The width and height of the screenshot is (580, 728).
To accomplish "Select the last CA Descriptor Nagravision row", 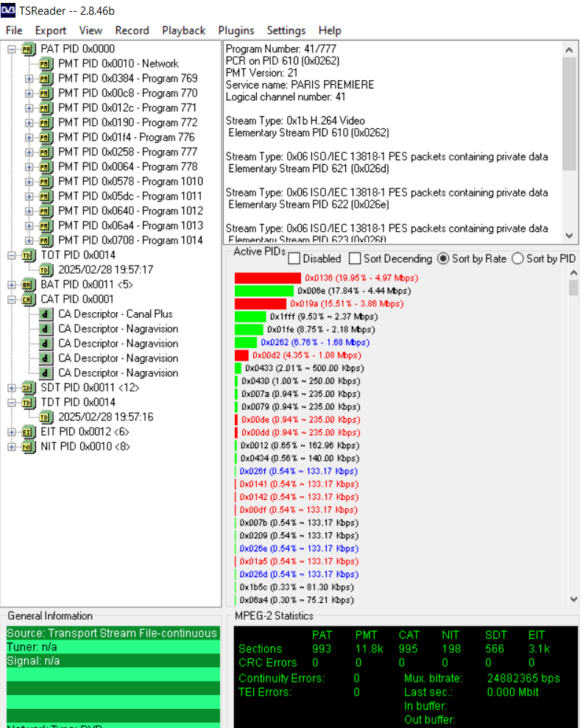I will (118, 372).
